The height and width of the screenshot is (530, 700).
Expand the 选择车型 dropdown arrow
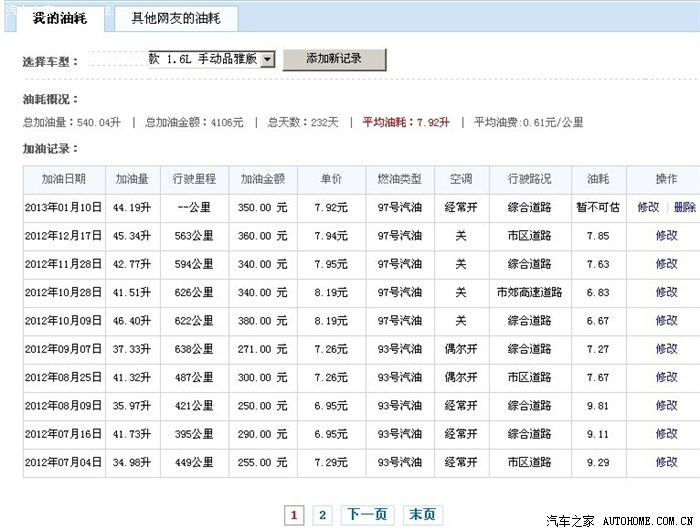pyautogui.click(x=267, y=59)
